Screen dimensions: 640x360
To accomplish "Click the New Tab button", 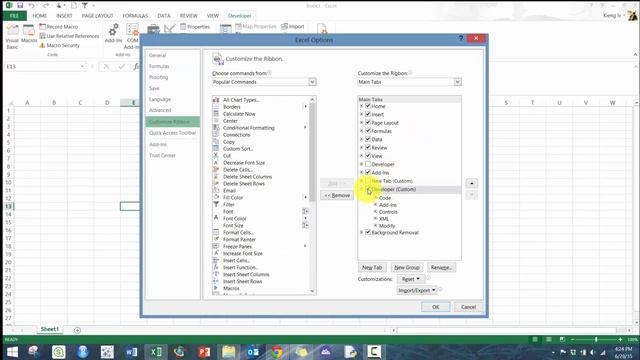I will click(372, 267).
